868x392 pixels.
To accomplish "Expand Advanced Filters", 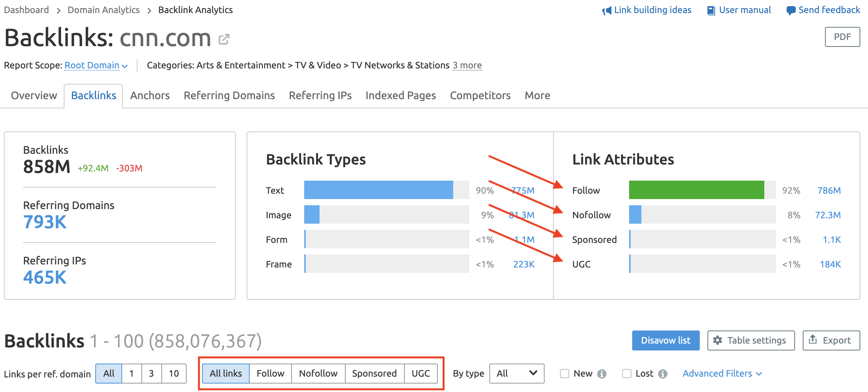I will 722,374.
